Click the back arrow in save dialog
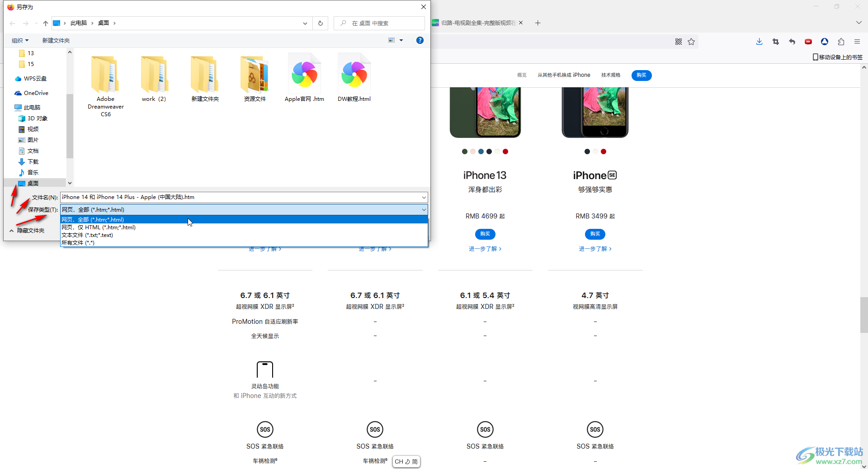This screenshot has width=868, height=469. coord(12,23)
